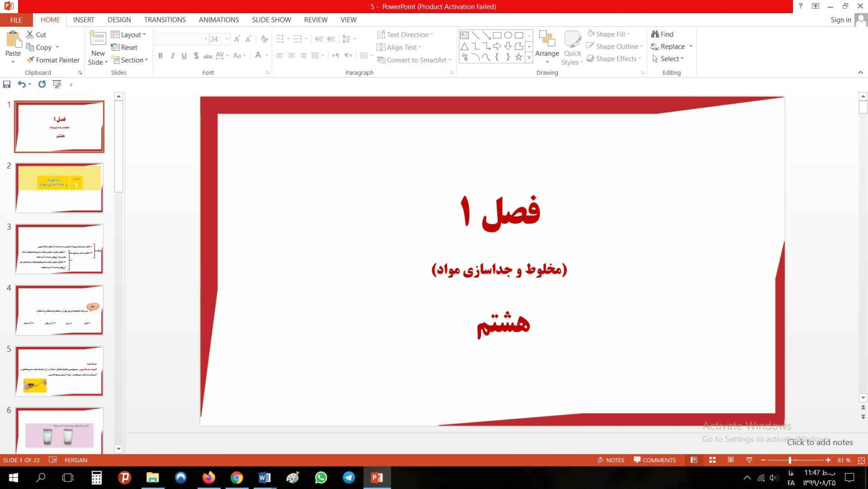Click the Find binoculars icon
Viewport: 868px width, 489px height.
coord(655,34)
